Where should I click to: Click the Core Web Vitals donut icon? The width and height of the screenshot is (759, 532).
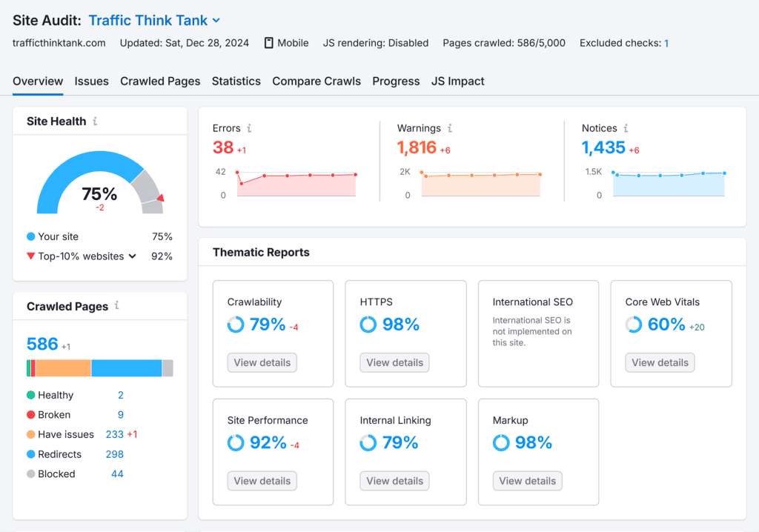coord(634,325)
